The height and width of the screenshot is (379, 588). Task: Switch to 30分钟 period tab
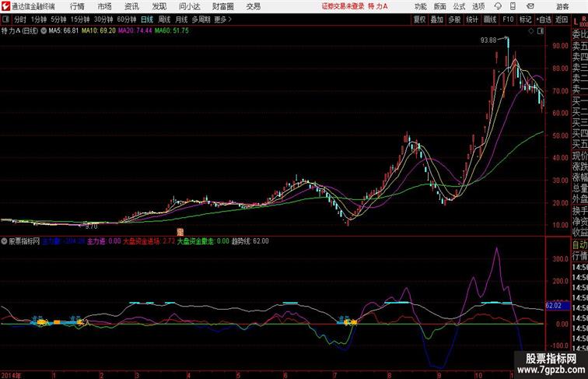click(103, 19)
